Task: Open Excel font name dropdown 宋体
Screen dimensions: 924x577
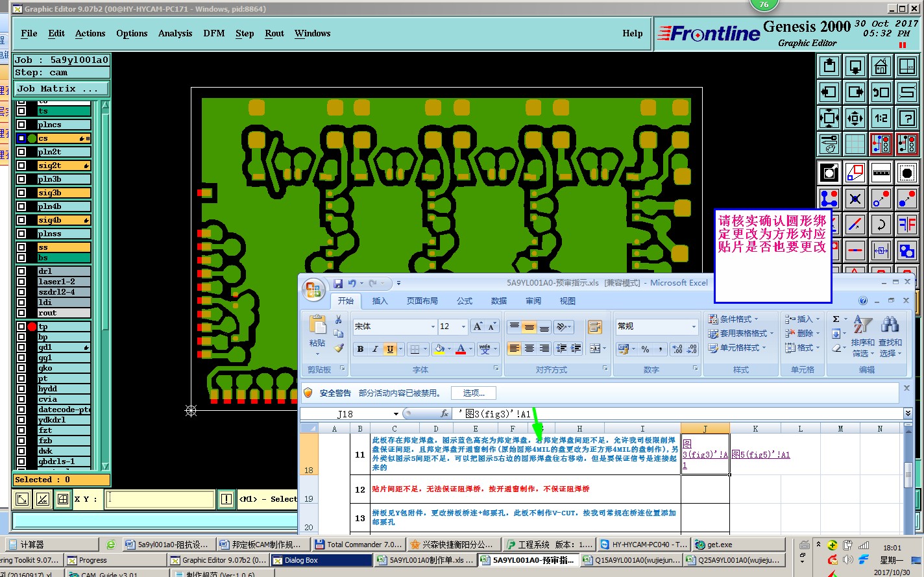Action: click(433, 326)
